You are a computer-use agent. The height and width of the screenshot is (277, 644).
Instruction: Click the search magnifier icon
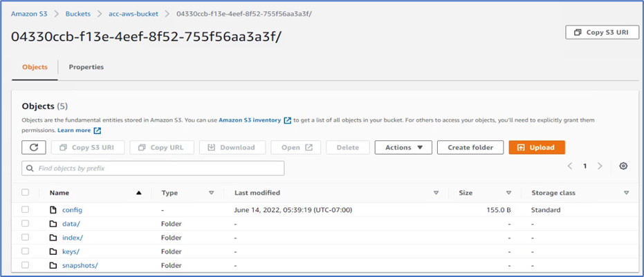30,169
